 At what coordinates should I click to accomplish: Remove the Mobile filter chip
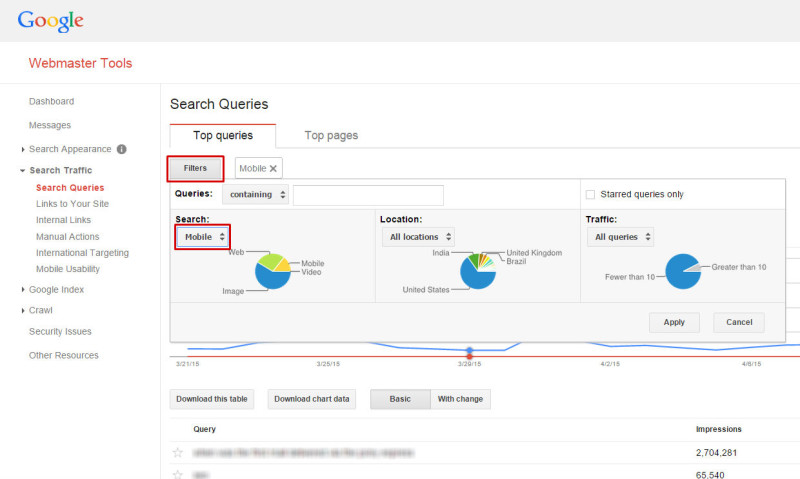click(273, 168)
